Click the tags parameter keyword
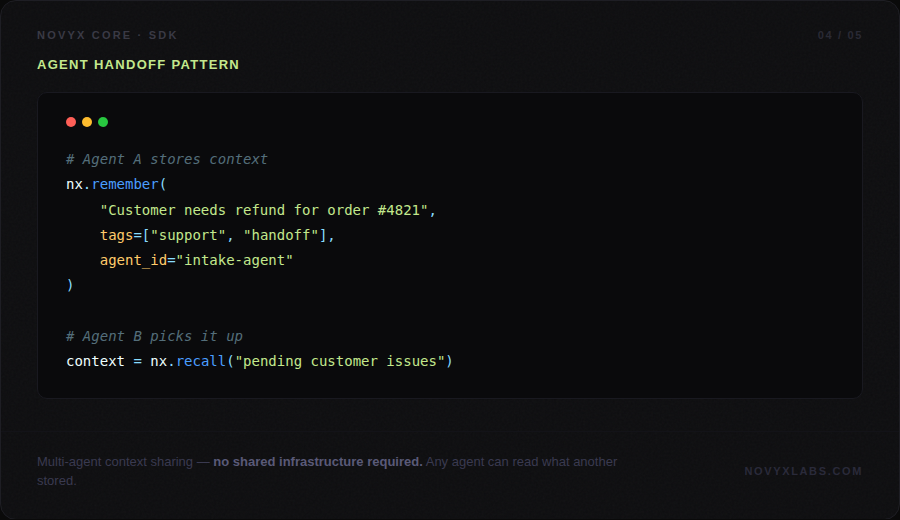This screenshot has width=900, height=520. 116,235
